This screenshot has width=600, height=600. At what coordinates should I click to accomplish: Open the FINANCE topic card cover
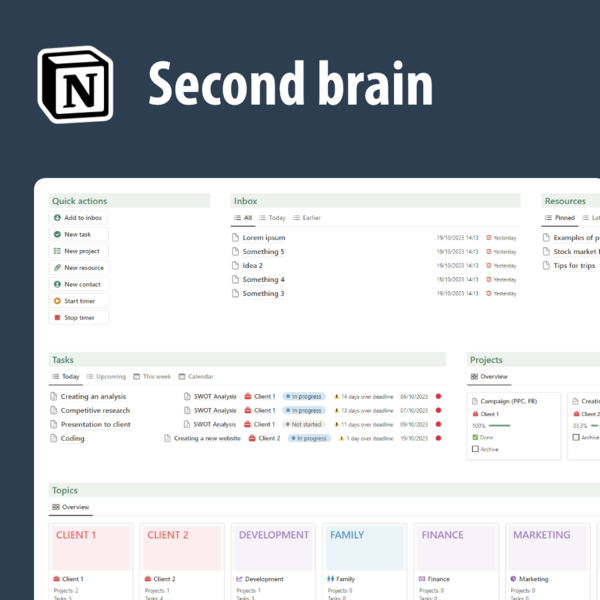point(457,548)
